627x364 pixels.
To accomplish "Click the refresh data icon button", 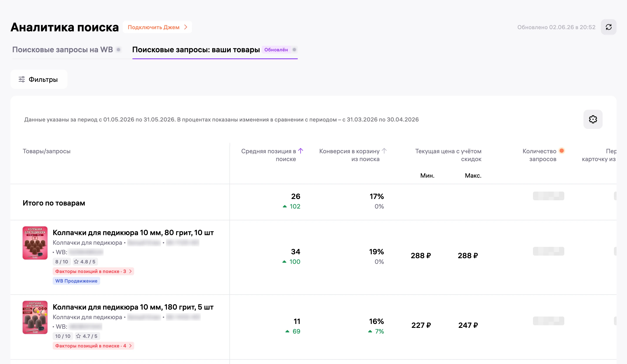I will (608, 27).
